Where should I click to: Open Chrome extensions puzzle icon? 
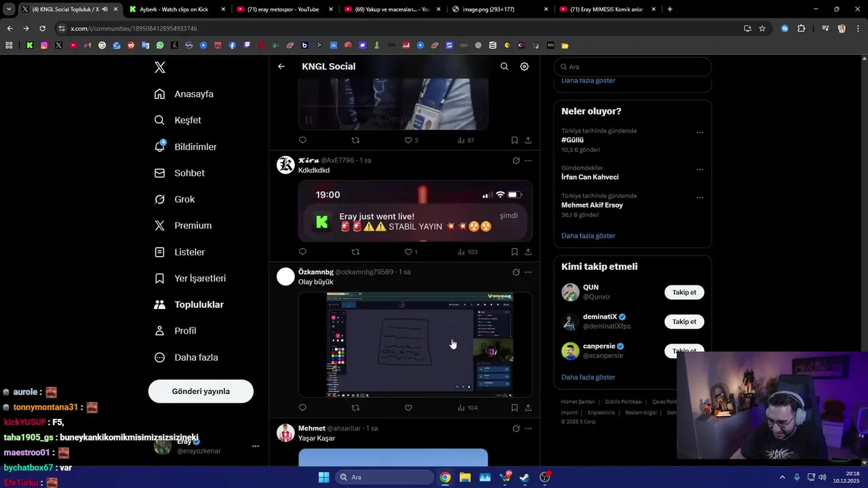point(802,28)
